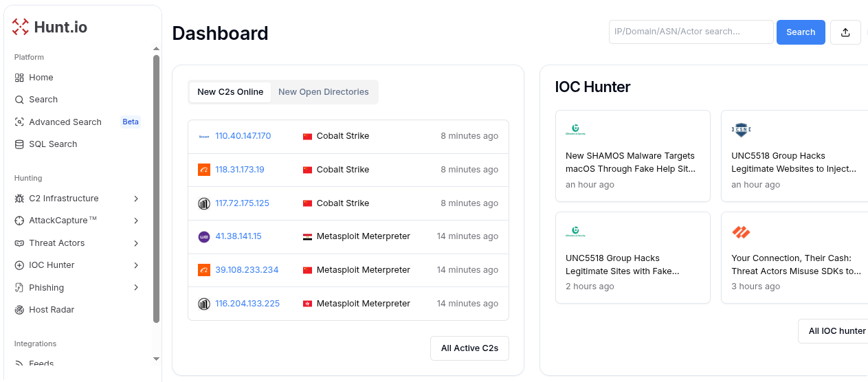This screenshot has width=868, height=382.
Task: Expand the C2 Infrastructure chevron
Action: [136, 199]
